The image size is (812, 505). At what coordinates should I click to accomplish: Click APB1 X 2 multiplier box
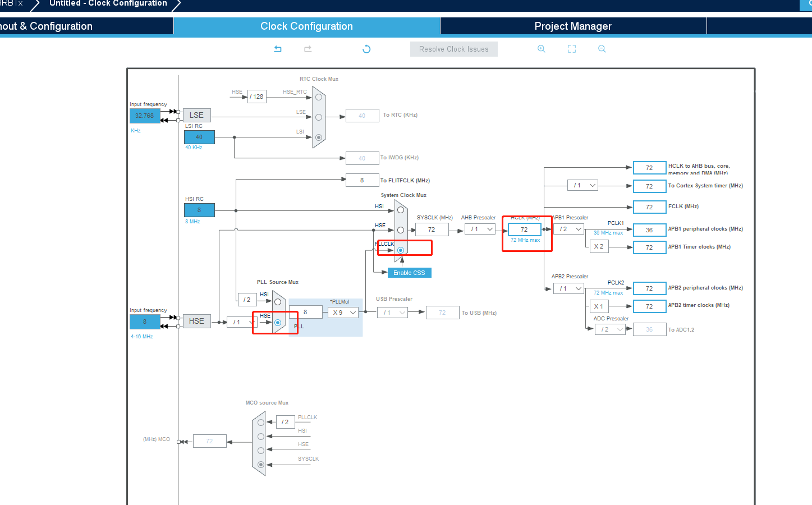[x=599, y=246]
